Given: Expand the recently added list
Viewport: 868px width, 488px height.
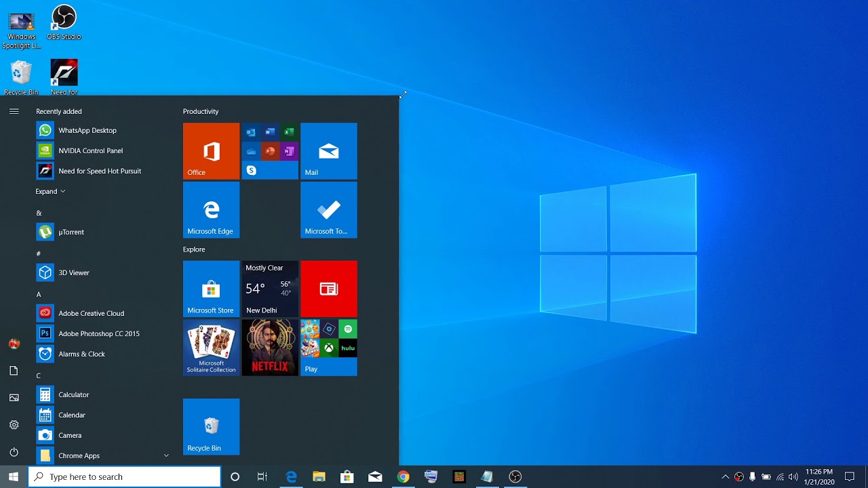Looking at the screenshot, I should 50,191.
